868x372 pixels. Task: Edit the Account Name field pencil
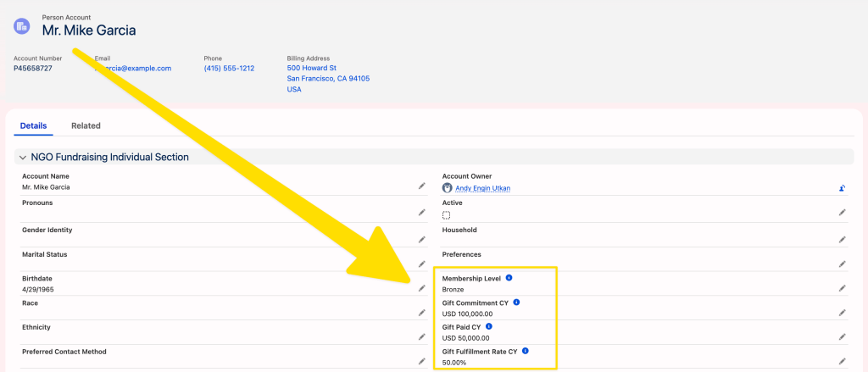(422, 186)
